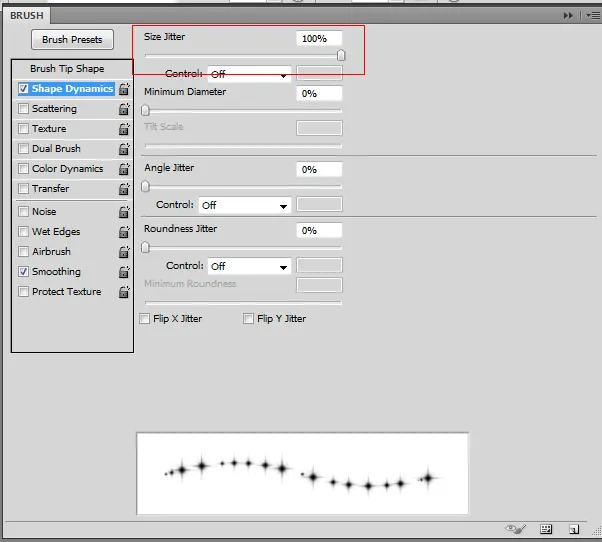Screen dimensions: 602x542
Task: Enable the Transfer checkbox
Action: (23, 188)
